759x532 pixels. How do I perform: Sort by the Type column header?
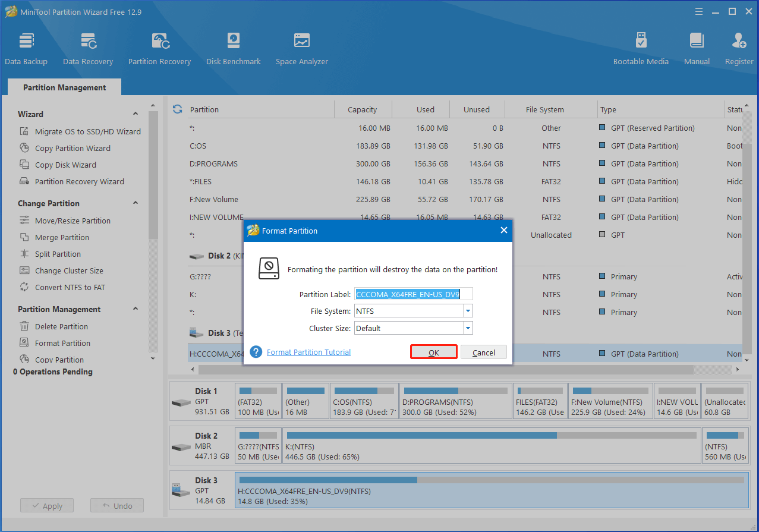point(660,109)
